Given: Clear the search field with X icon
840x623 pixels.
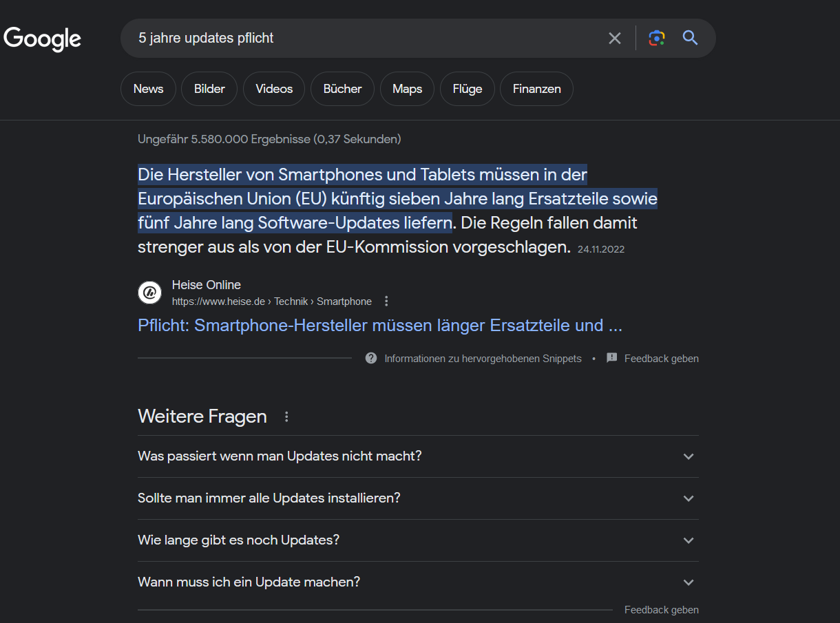Looking at the screenshot, I should 615,39.
